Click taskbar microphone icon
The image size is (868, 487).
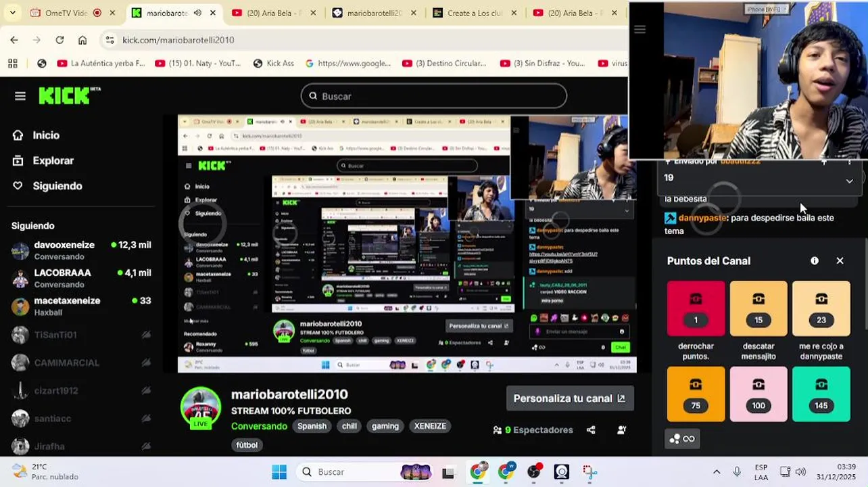(737, 471)
